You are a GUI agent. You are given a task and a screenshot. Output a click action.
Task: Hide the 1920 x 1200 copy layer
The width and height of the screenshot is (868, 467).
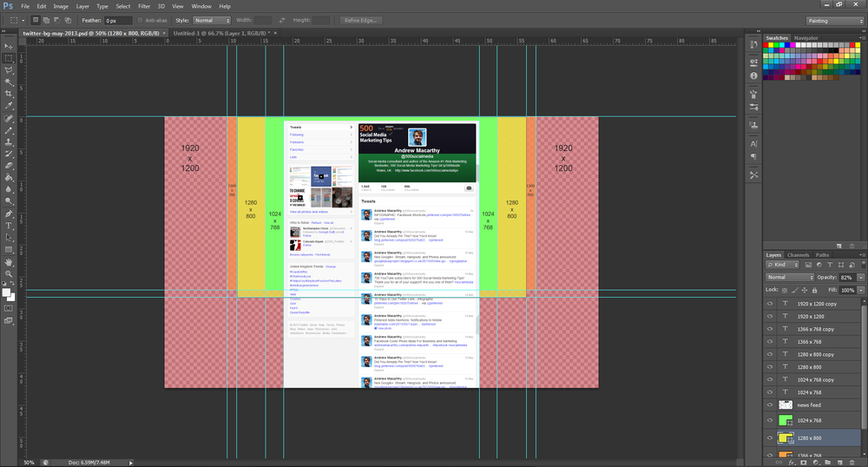[769, 304]
